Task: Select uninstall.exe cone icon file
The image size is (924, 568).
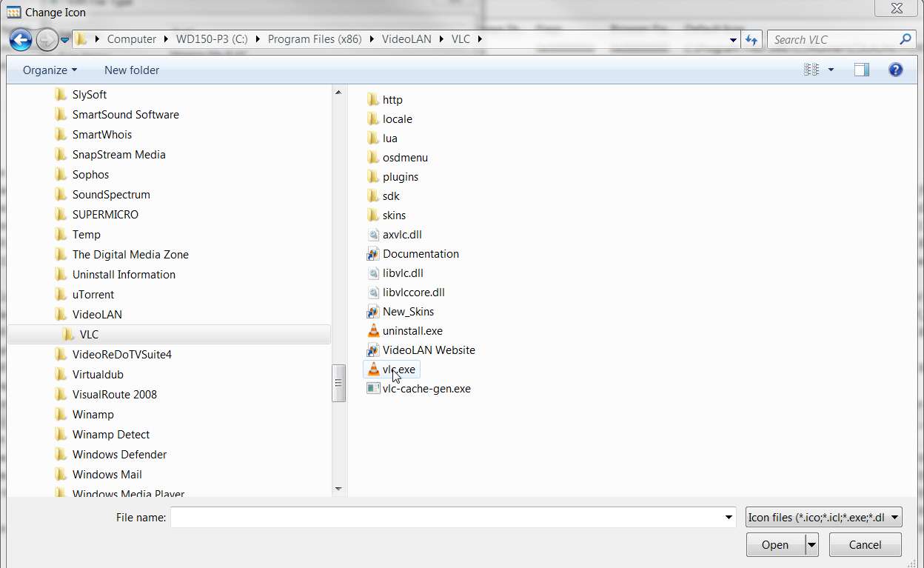Action: [x=373, y=330]
